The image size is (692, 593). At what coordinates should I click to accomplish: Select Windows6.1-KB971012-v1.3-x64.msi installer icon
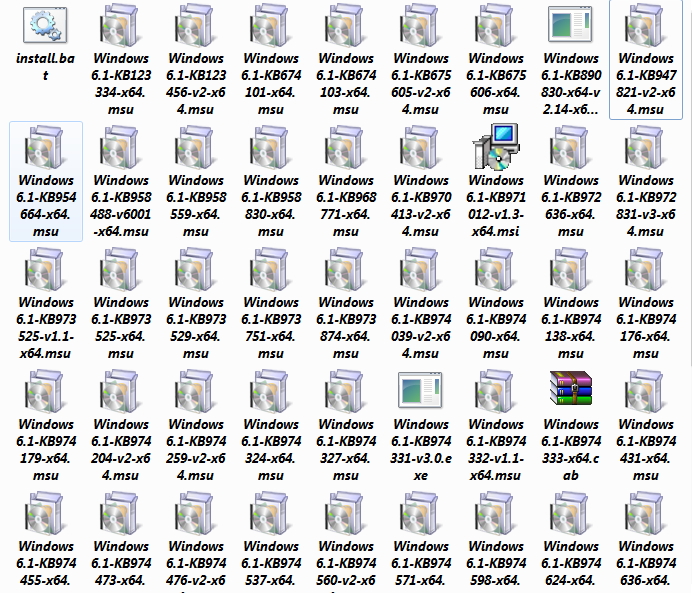pos(496,147)
